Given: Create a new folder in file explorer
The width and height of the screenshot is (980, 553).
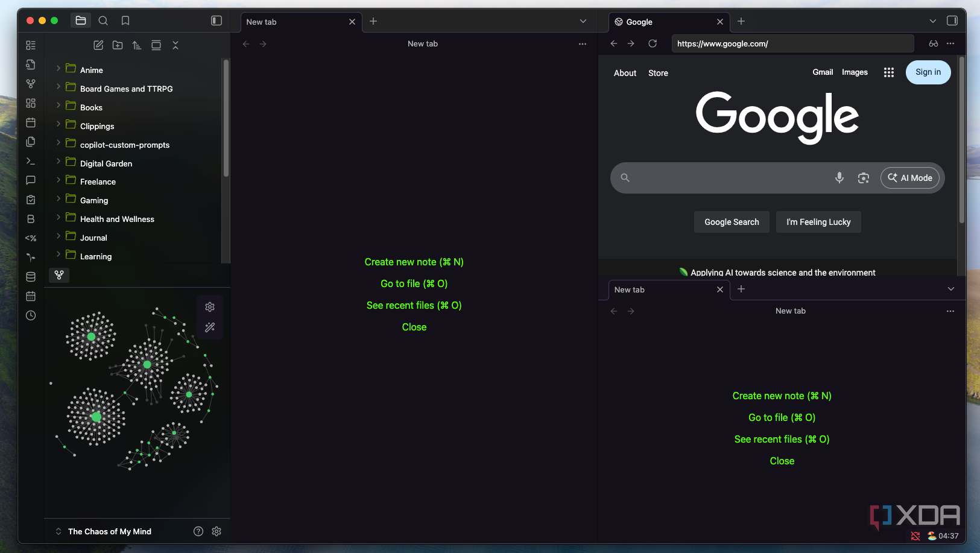Looking at the screenshot, I should click(x=118, y=45).
